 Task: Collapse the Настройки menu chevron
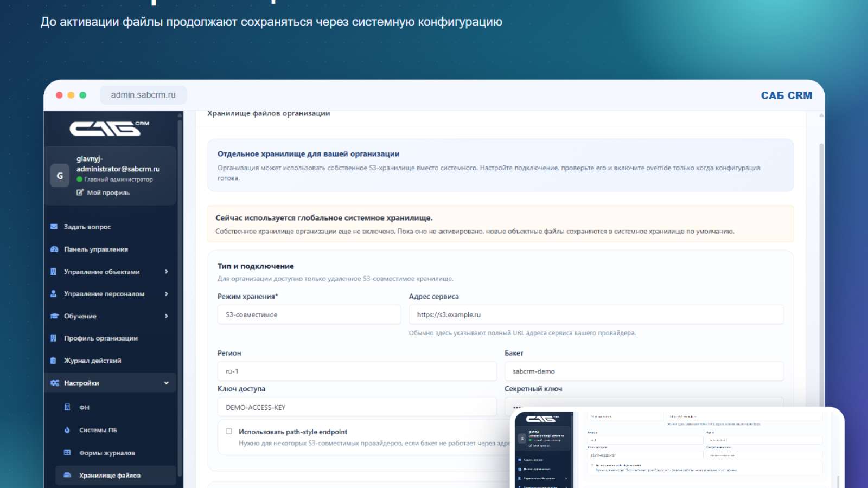pyautogui.click(x=167, y=383)
